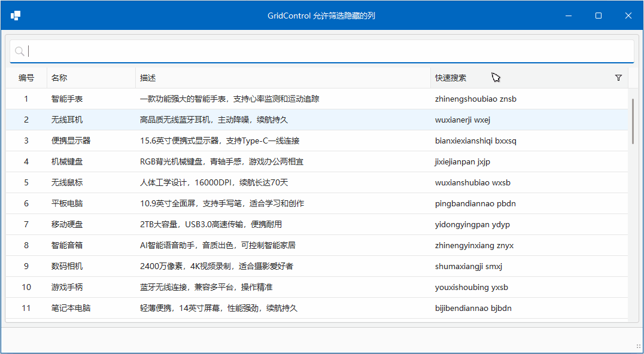Click the app icon in the title bar
This screenshot has width=644, height=354.
15,15
